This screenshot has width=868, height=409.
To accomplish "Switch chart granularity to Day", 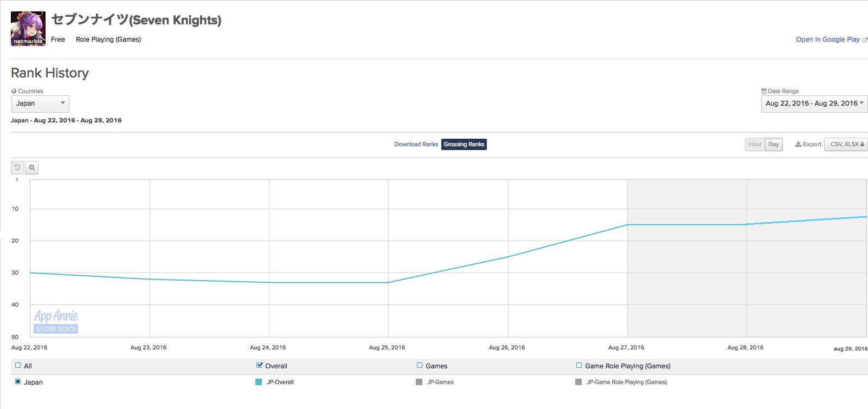I will pos(774,144).
